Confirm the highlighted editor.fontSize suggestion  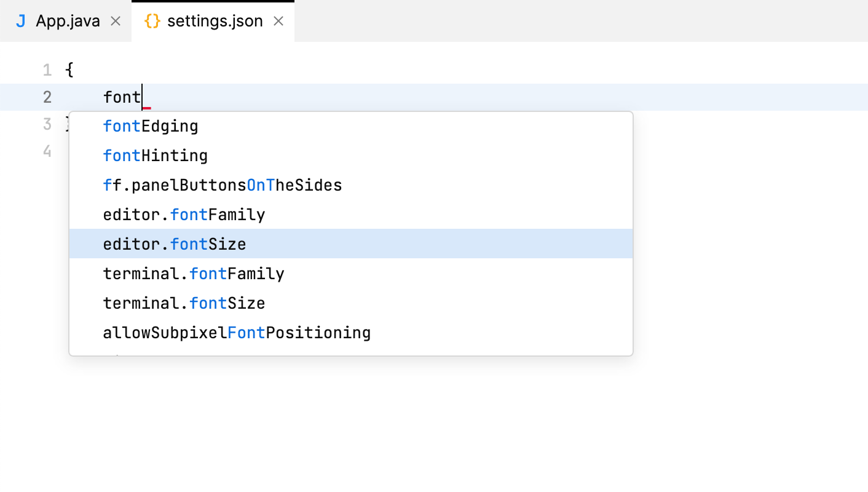pos(174,244)
